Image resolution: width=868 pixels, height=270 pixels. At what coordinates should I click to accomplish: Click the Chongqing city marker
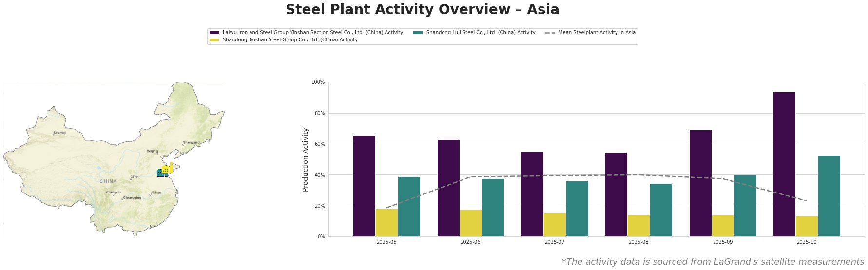(x=122, y=199)
